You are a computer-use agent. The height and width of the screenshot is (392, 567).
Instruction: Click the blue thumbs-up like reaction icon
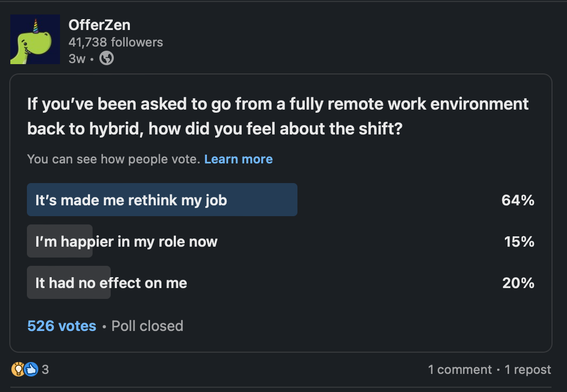pyautogui.click(x=31, y=369)
